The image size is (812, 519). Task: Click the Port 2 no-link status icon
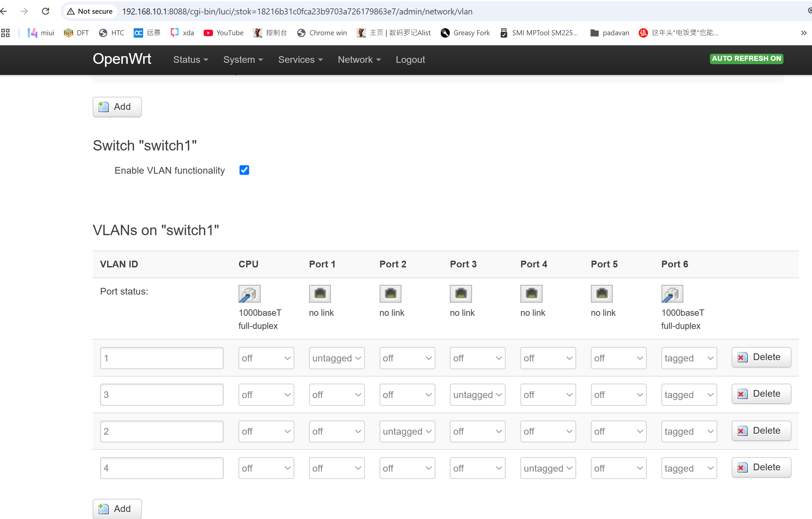(x=390, y=293)
